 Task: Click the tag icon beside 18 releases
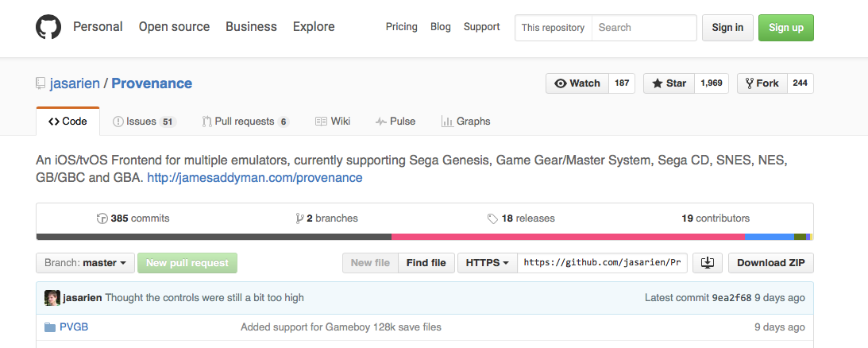coord(492,218)
